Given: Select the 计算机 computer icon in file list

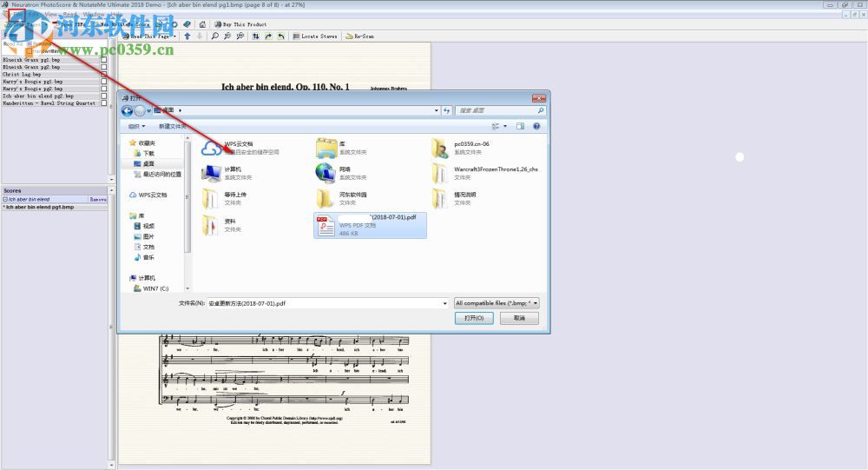Looking at the screenshot, I should pos(211,173).
